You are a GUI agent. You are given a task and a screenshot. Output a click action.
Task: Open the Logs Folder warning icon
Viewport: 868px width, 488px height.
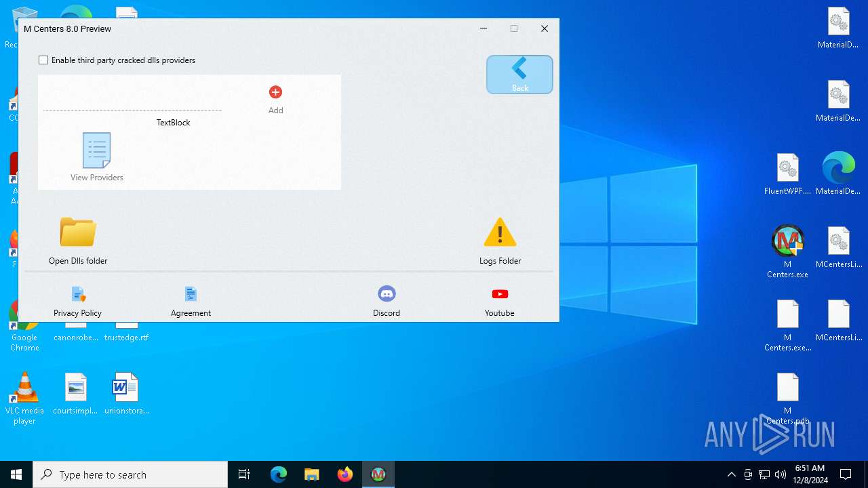pyautogui.click(x=500, y=232)
